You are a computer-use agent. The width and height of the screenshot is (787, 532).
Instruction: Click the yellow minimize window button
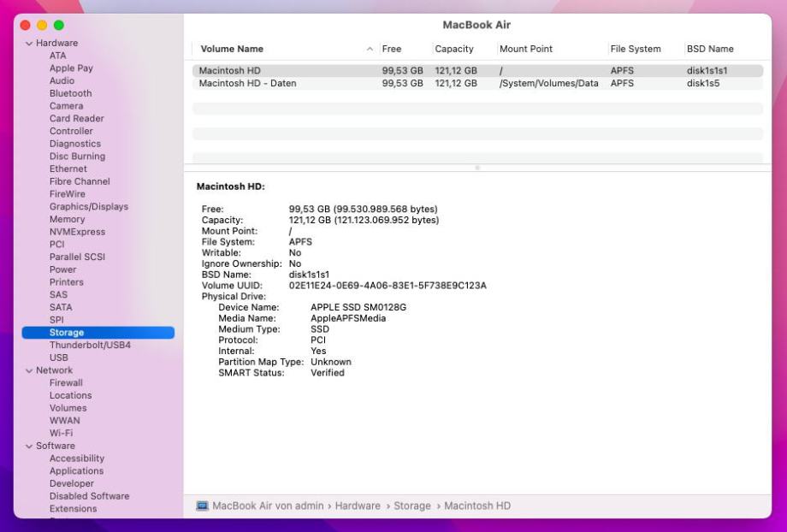[41, 26]
